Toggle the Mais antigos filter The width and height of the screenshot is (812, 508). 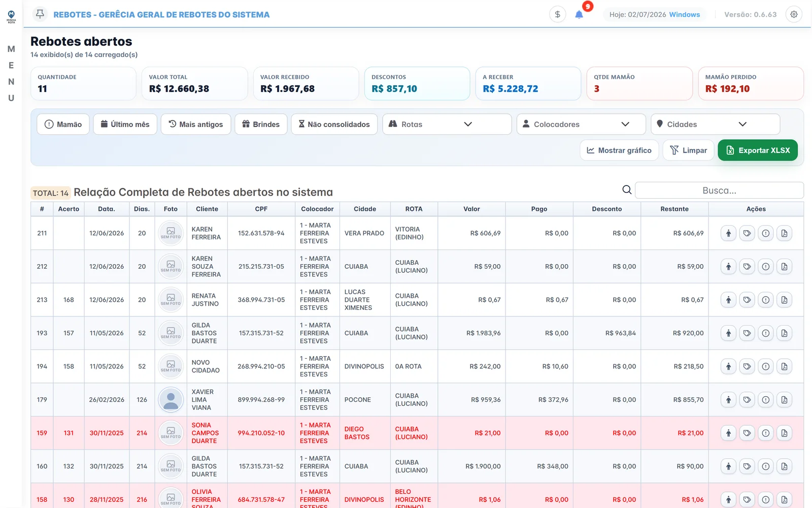(195, 124)
